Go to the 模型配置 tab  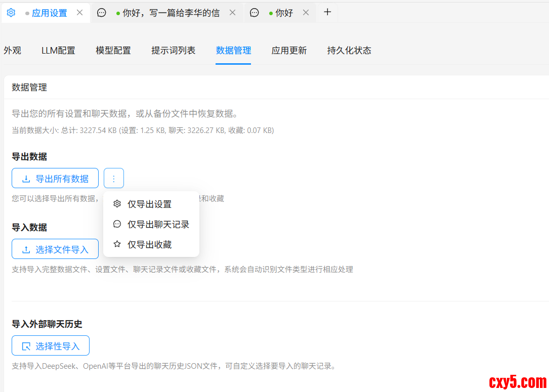point(113,51)
